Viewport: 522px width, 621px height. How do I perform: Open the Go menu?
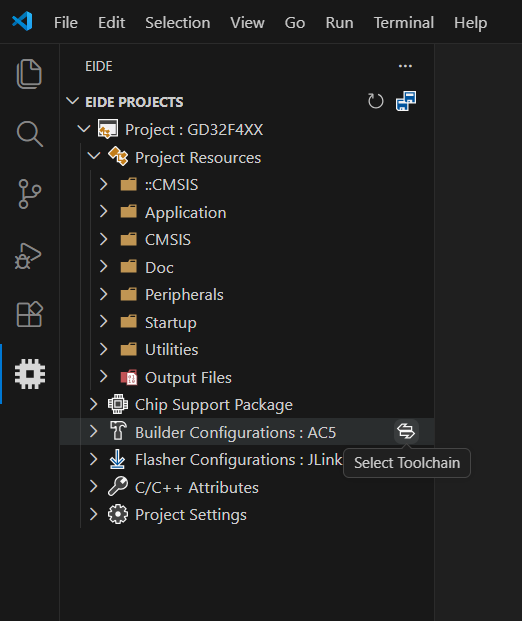[x=295, y=23]
